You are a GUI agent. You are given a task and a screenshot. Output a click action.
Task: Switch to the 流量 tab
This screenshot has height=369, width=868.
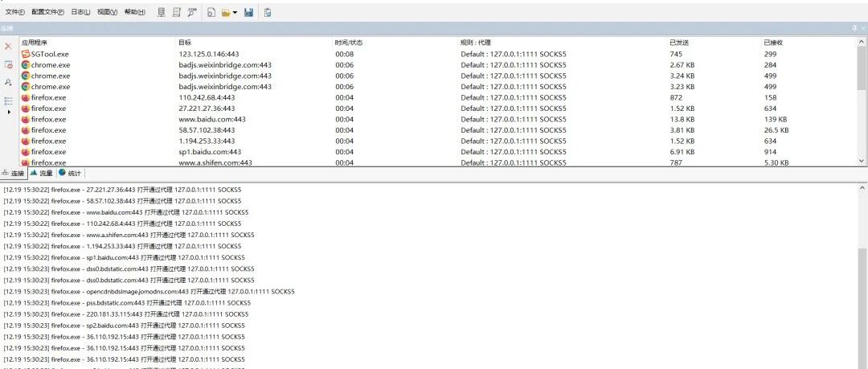click(x=42, y=174)
